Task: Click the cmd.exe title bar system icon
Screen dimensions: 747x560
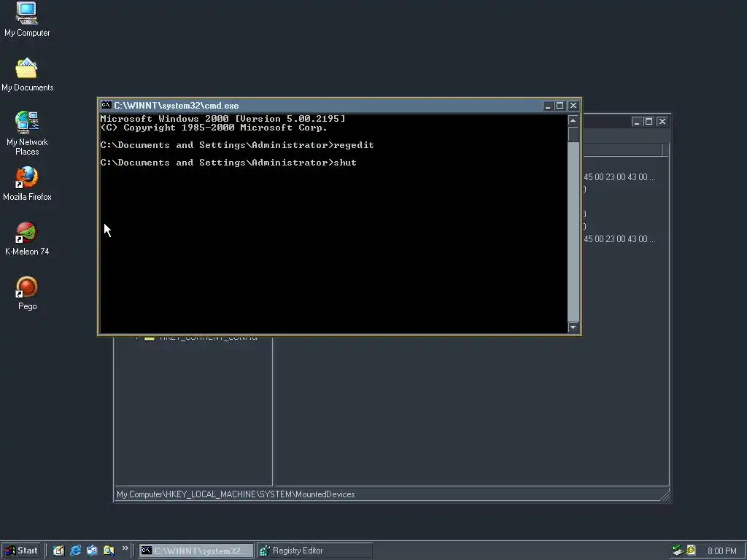Action: (107, 105)
